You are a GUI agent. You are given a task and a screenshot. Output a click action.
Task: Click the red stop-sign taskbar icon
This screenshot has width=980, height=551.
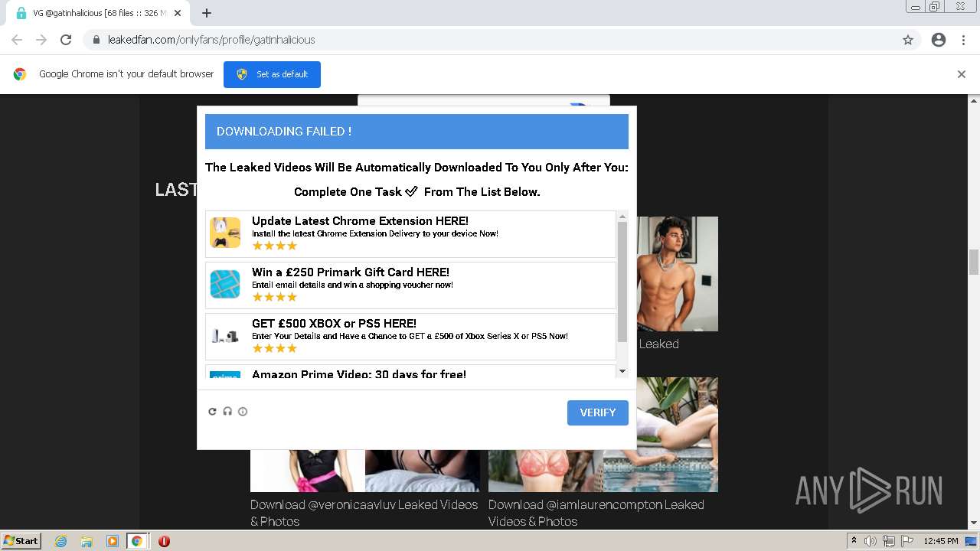pyautogui.click(x=164, y=541)
